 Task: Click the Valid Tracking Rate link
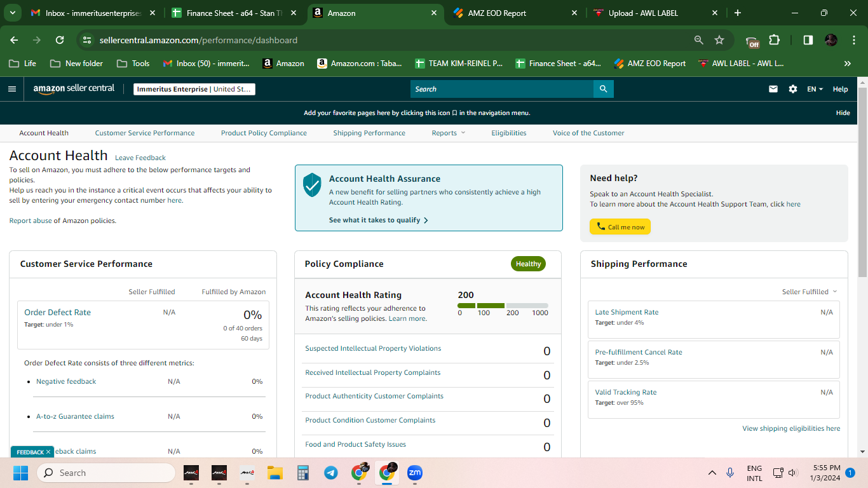[x=626, y=392]
